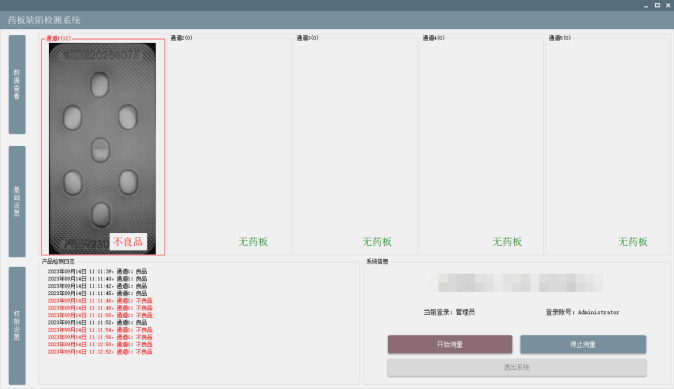
Task: Select the 11:11:46 不良品 log entry
Action: (100, 300)
